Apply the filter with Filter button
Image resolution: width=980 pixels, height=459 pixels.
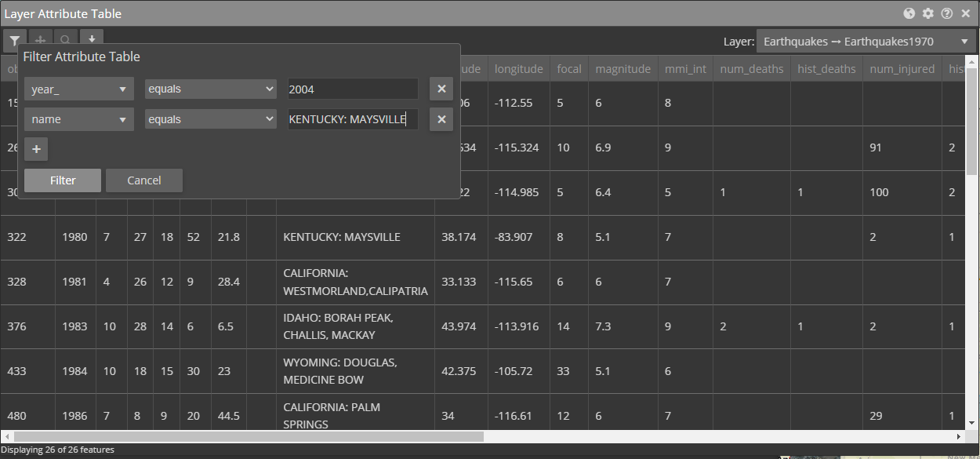(x=63, y=180)
